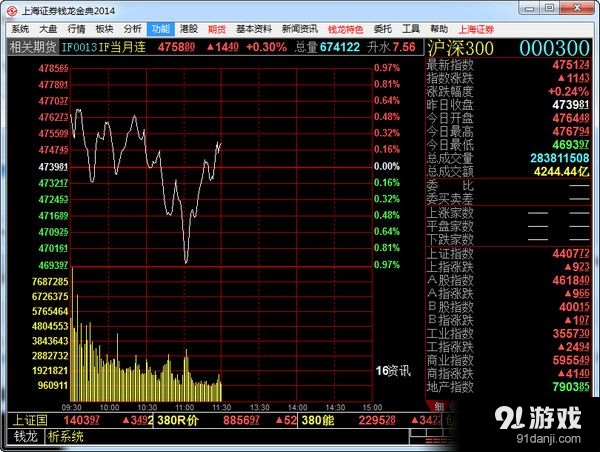Screen dimensions: 600x452
Task: Open the 工具 menu
Action: pyautogui.click(x=411, y=29)
